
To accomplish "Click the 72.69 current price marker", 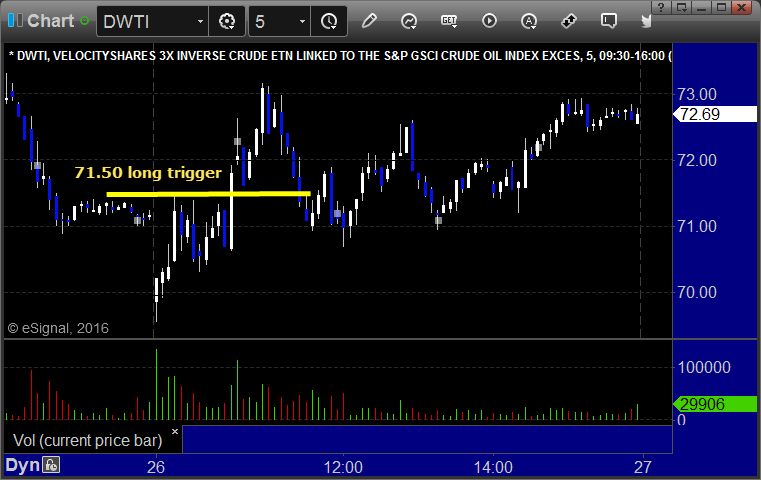I will (x=715, y=114).
